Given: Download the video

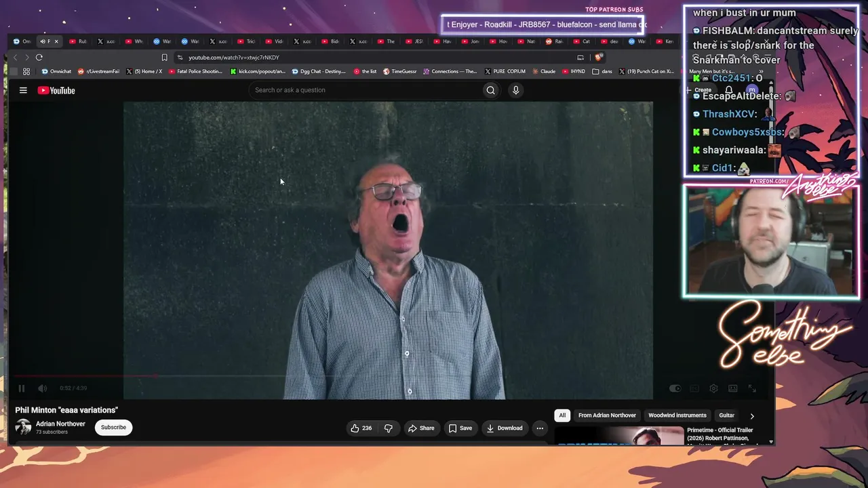Looking at the screenshot, I should [x=505, y=428].
